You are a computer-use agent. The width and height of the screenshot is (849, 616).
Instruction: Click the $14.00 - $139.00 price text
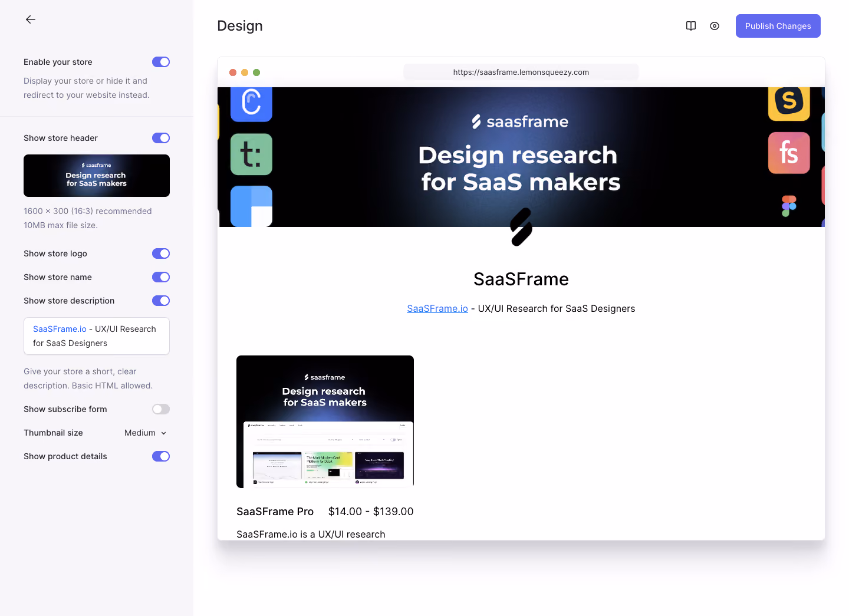[371, 511]
